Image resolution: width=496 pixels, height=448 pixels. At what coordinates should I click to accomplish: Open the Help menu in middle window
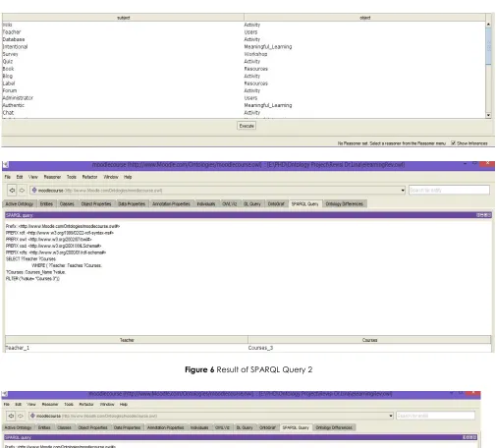128,177
